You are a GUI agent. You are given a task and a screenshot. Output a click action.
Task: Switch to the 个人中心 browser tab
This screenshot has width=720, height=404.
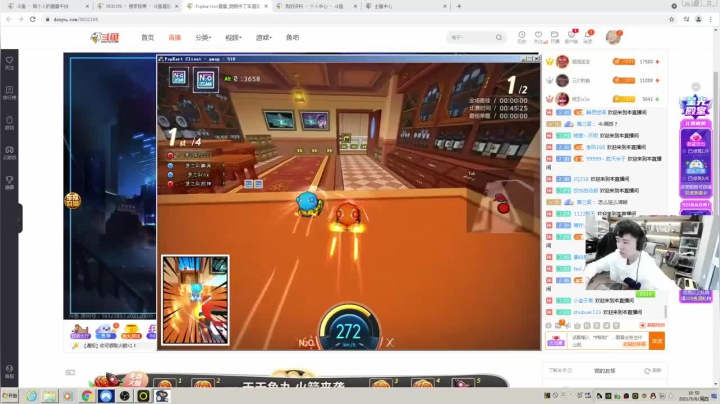pyautogui.click(x=317, y=6)
